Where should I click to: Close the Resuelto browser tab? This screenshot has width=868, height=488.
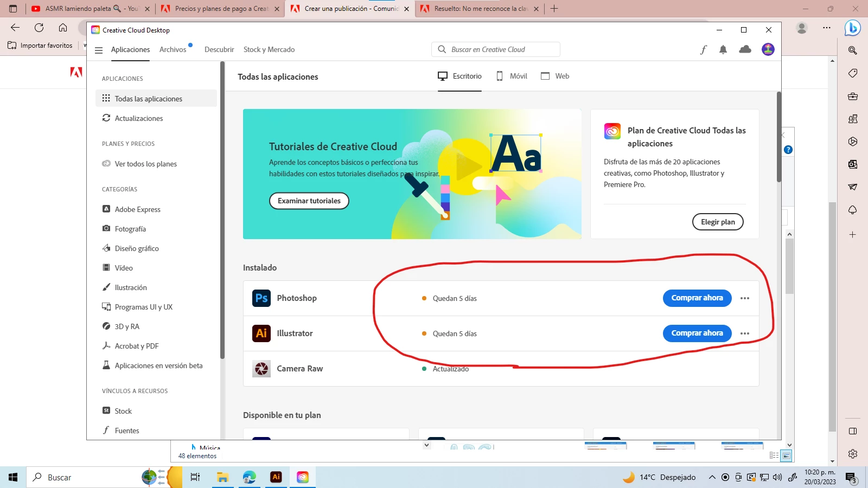click(536, 9)
